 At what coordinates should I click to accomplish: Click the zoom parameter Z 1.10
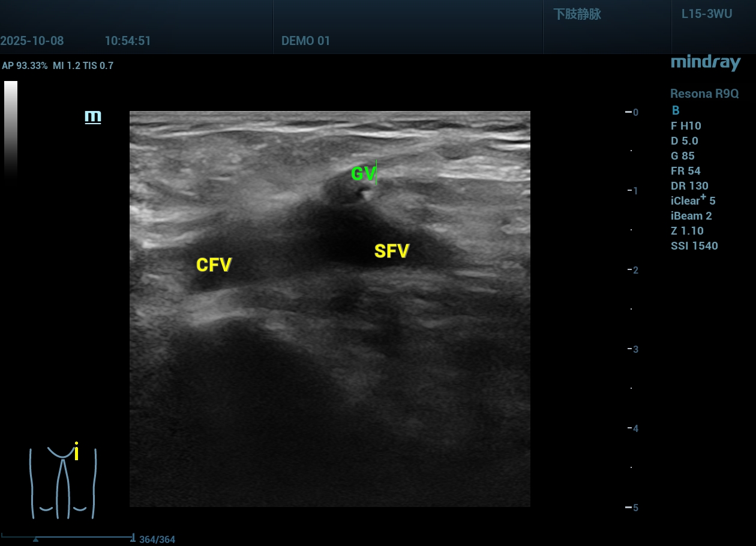click(x=688, y=231)
